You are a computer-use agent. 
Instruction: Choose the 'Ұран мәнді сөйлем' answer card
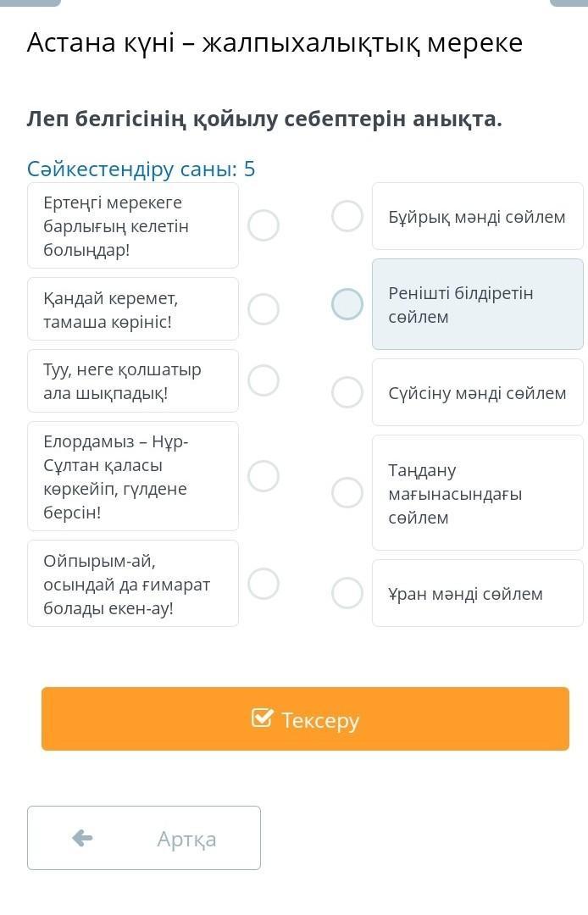pos(477,593)
